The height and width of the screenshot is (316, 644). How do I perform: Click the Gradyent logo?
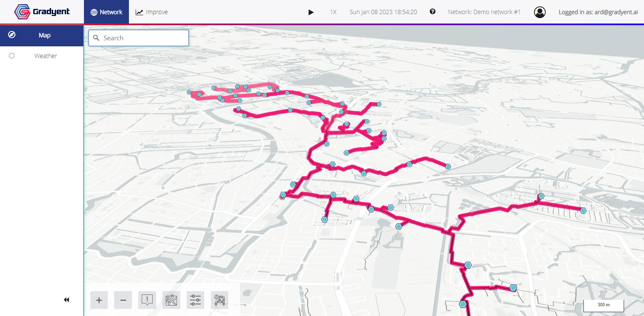[x=42, y=12]
